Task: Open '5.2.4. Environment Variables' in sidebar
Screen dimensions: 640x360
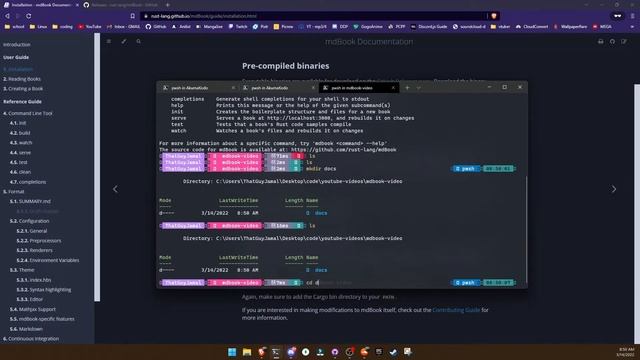Action: coord(48,260)
